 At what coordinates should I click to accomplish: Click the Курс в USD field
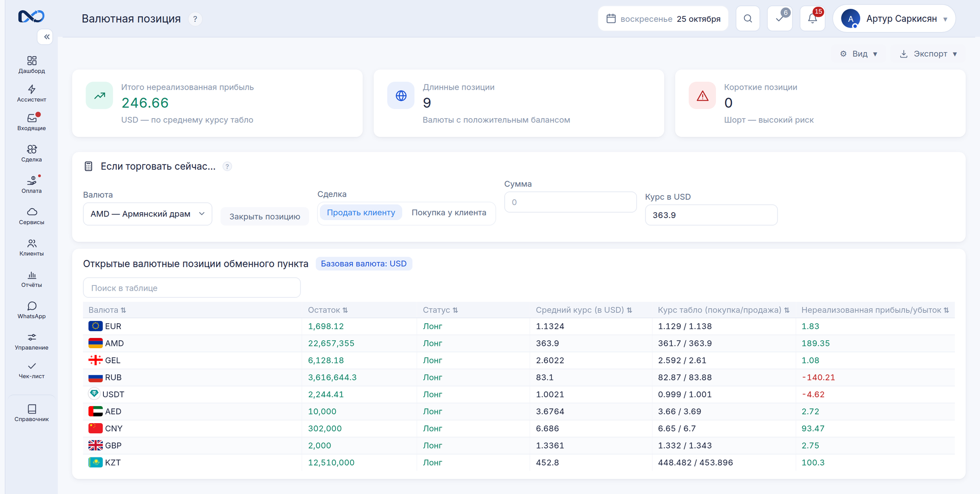click(x=711, y=215)
